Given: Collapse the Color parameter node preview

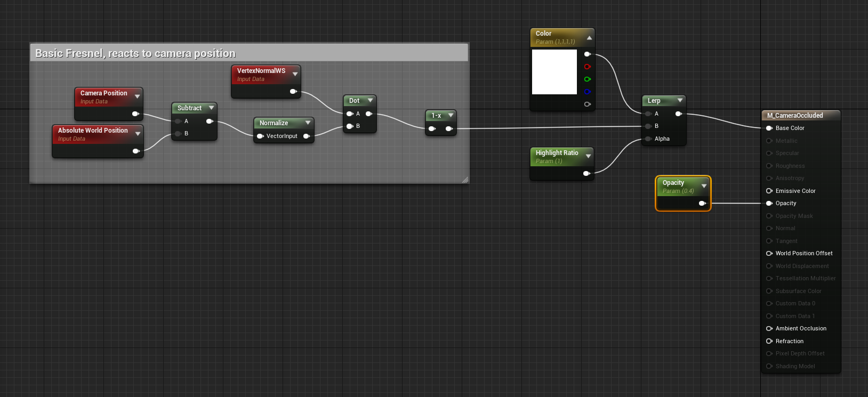Looking at the screenshot, I should click(589, 37).
